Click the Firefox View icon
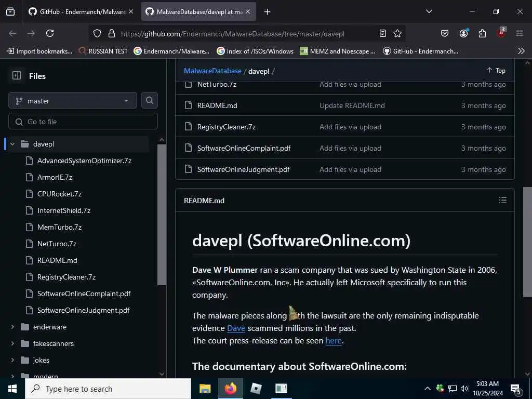Viewport: 532px width, 399px height. click(x=10, y=11)
